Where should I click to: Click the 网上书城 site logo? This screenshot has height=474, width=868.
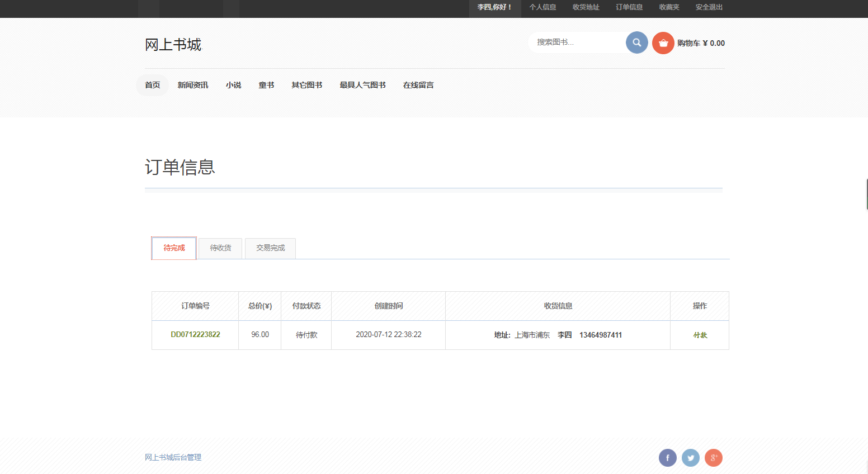[173, 45]
